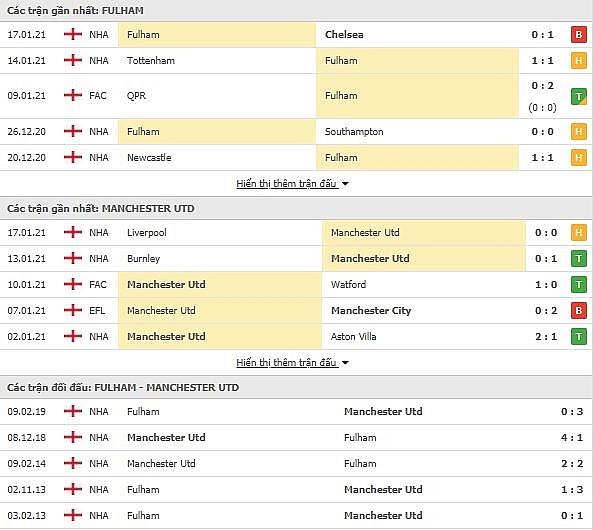Click the green T badge for Aston Villa match
The height and width of the screenshot is (530, 593).
[579, 336]
